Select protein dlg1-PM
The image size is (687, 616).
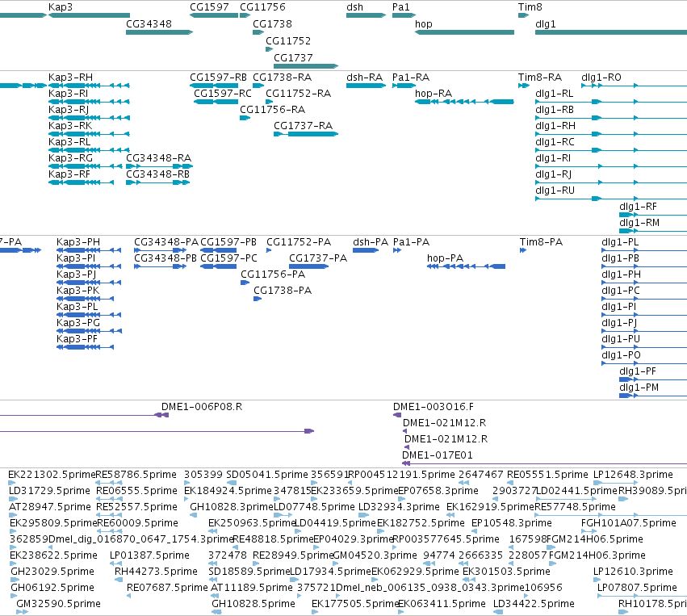653,396
